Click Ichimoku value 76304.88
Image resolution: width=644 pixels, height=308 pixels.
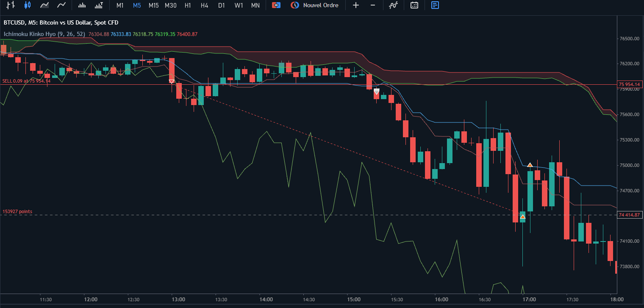pyautogui.click(x=99, y=34)
